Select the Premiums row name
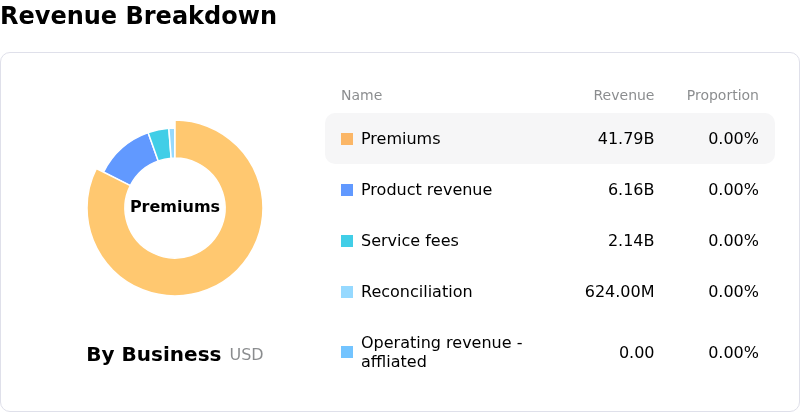800x412 pixels. pyautogui.click(x=400, y=139)
